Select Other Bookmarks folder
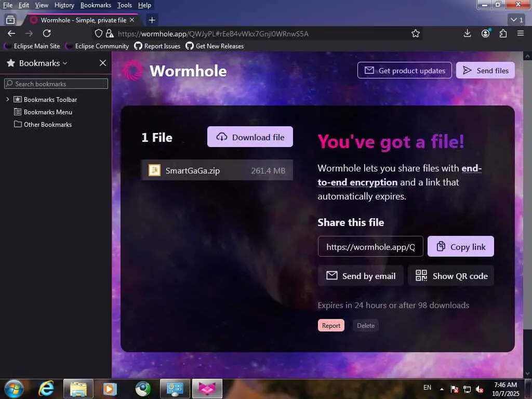The image size is (532, 399). coord(47,125)
